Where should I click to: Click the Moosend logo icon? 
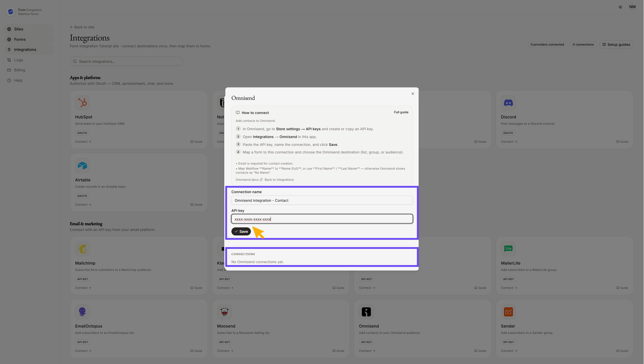click(224, 312)
